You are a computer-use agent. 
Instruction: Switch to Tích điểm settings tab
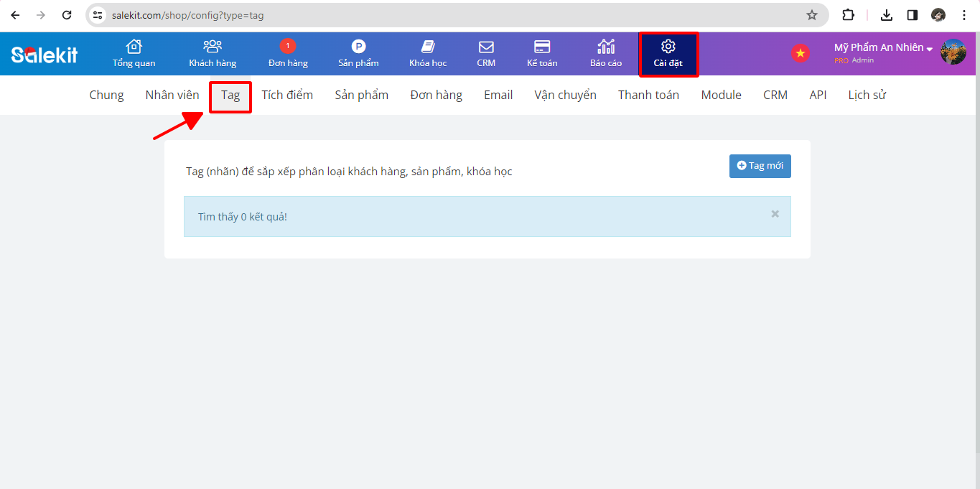click(287, 95)
